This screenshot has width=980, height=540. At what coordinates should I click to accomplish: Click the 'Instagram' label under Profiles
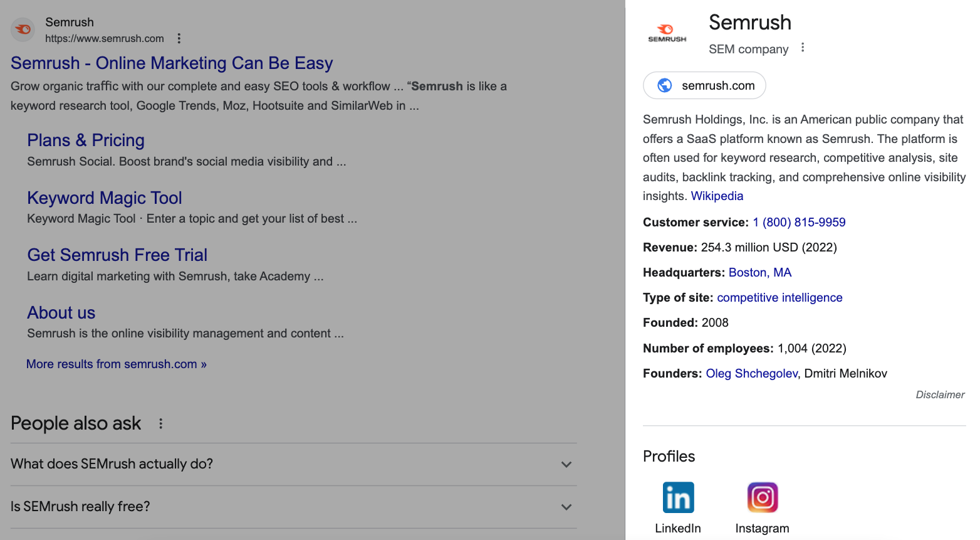pyautogui.click(x=763, y=529)
